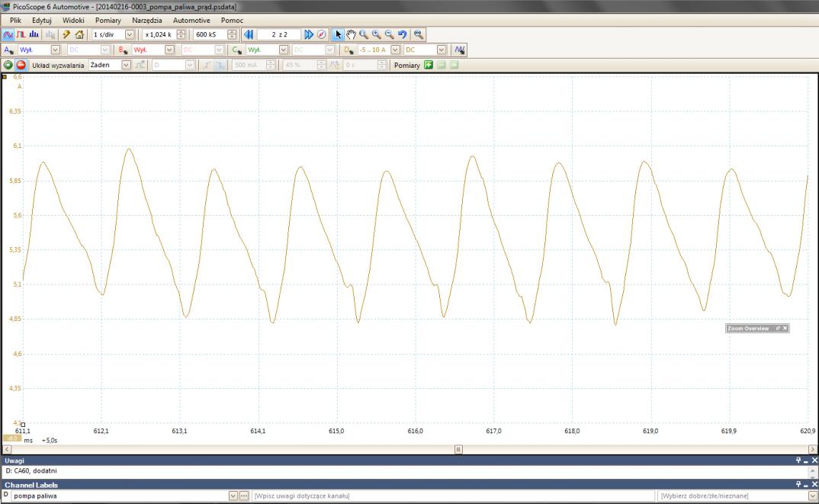Switch to spectrum mode icon
This screenshot has width=819, height=504.
(33, 34)
